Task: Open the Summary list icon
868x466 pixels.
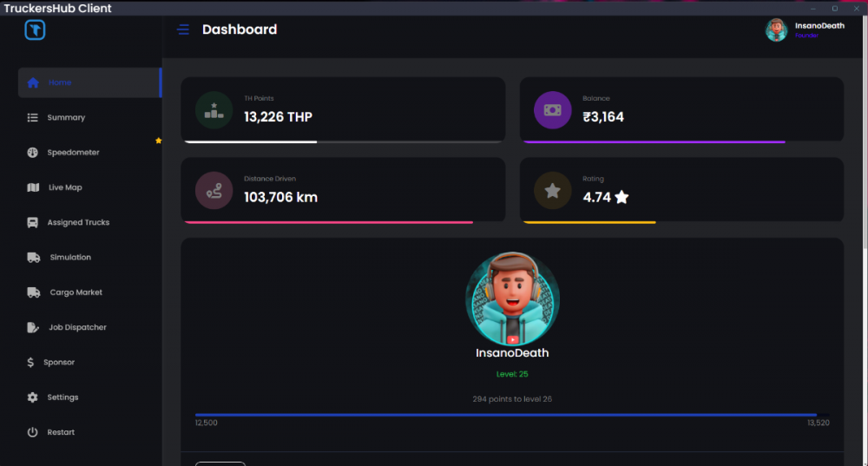Action: click(33, 117)
